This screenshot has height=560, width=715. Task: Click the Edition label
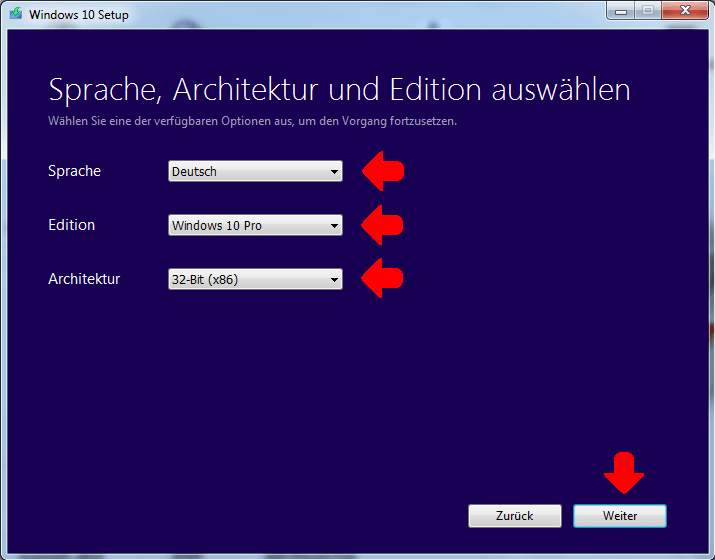click(72, 225)
